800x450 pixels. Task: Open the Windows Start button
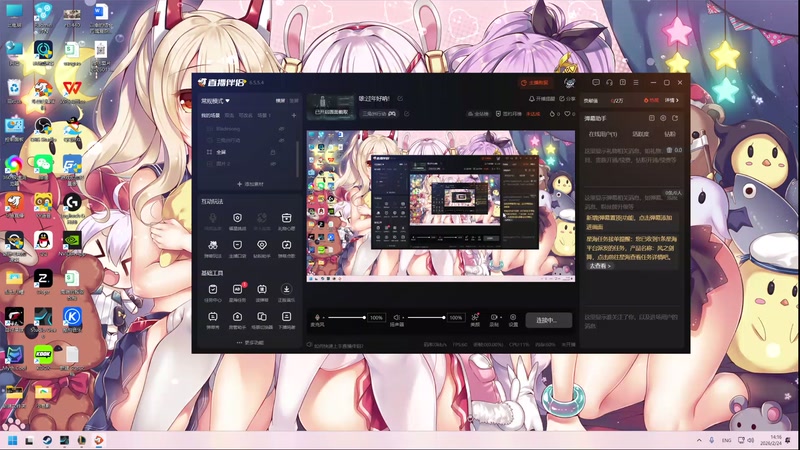[13, 440]
